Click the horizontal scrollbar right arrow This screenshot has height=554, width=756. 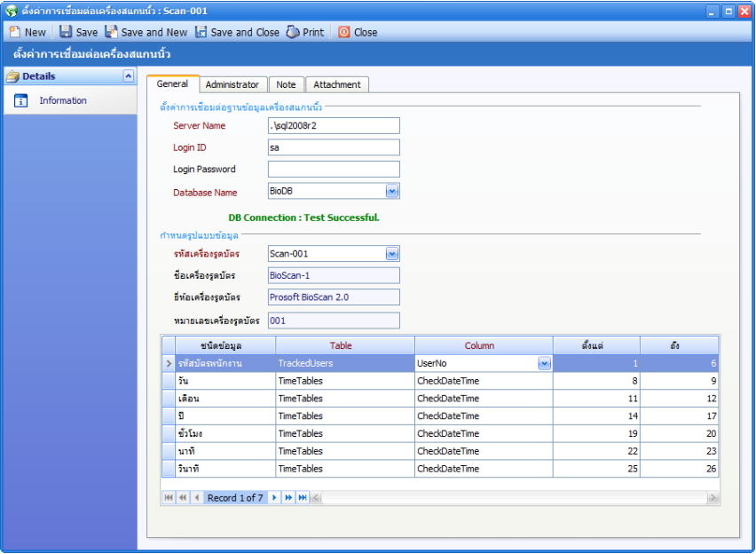coord(713,497)
